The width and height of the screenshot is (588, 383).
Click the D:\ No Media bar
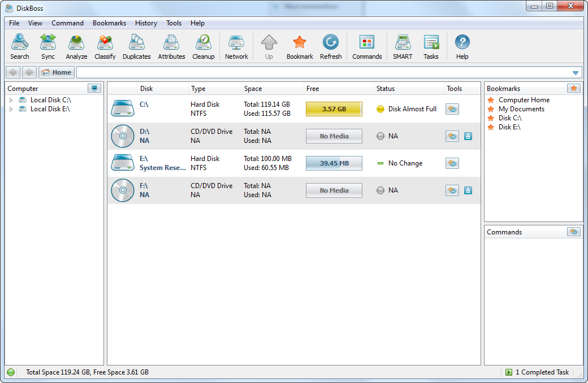pos(334,136)
